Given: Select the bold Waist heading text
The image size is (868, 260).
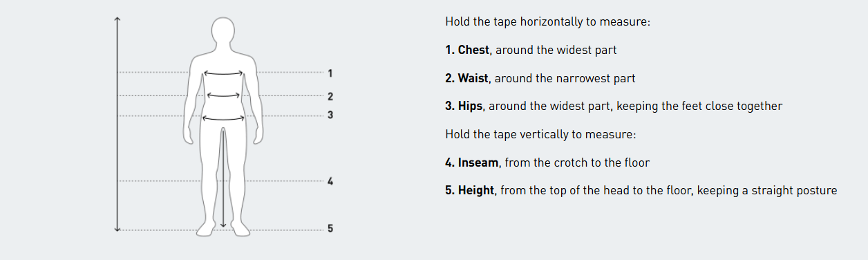Looking at the screenshot, I should pyautogui.click(x=467, y=78).
